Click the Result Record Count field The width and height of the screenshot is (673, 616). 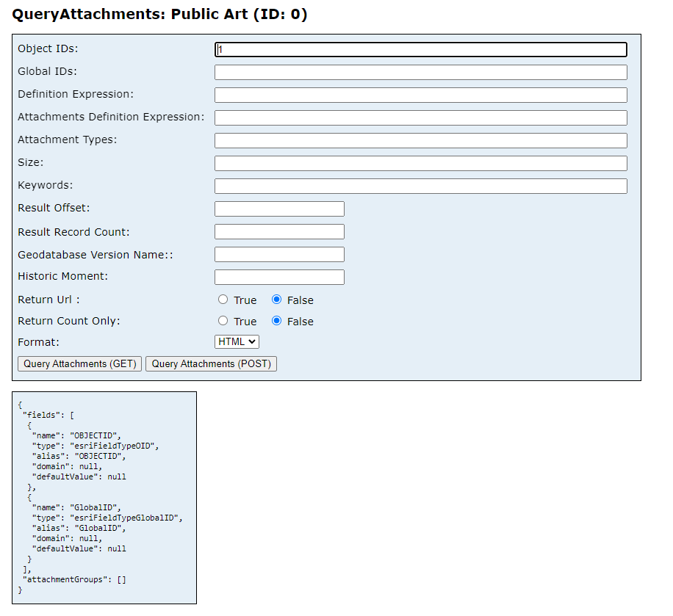point(279,231)
